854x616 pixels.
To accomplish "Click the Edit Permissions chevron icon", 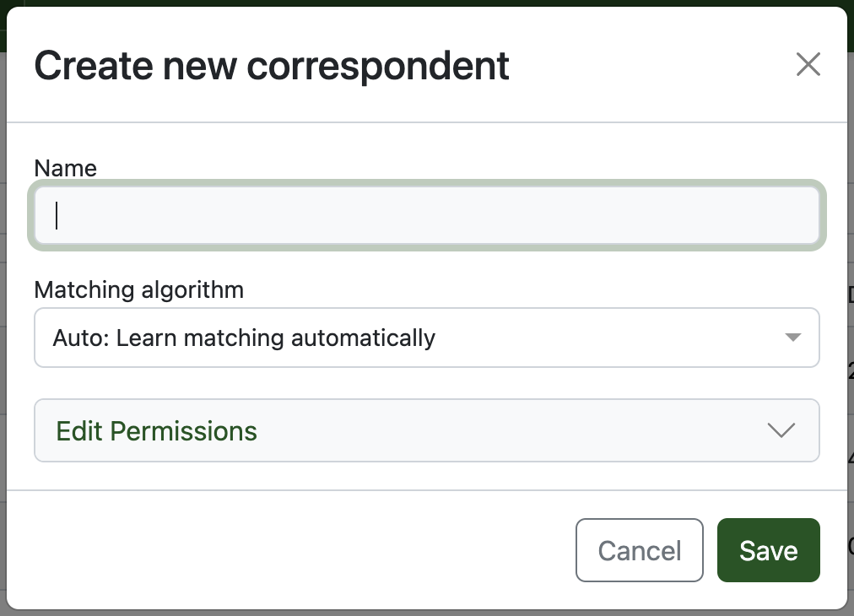I will 781,430.
